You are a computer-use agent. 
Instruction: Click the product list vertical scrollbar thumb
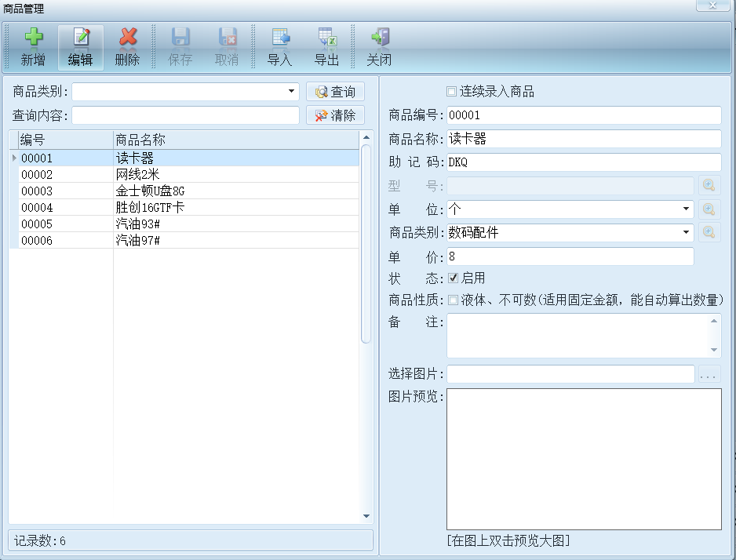click(366, 244)
